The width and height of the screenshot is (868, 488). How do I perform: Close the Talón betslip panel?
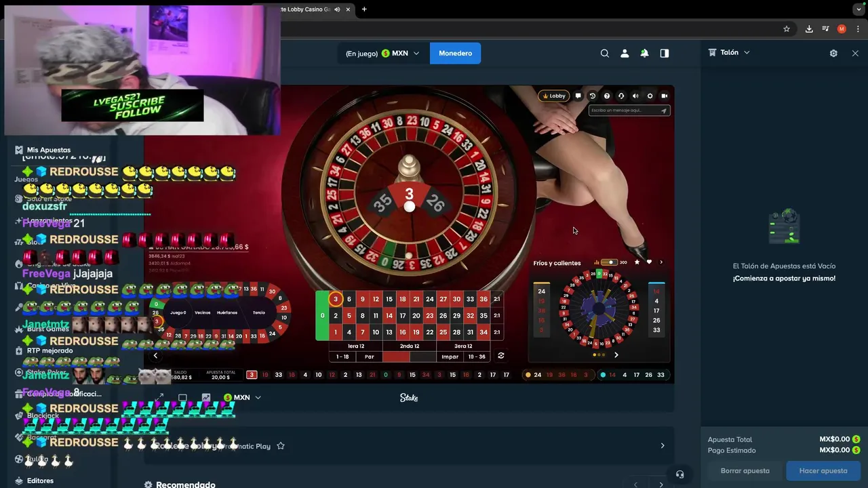855,54
